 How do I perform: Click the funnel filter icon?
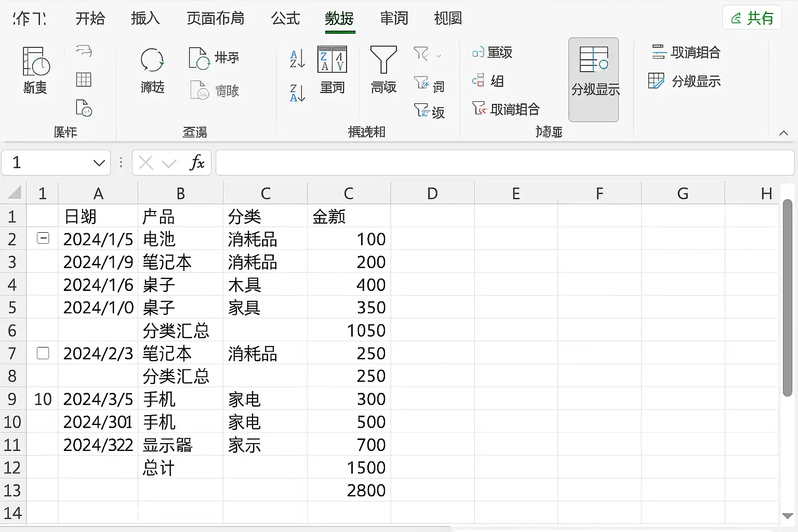coord(383,59)
